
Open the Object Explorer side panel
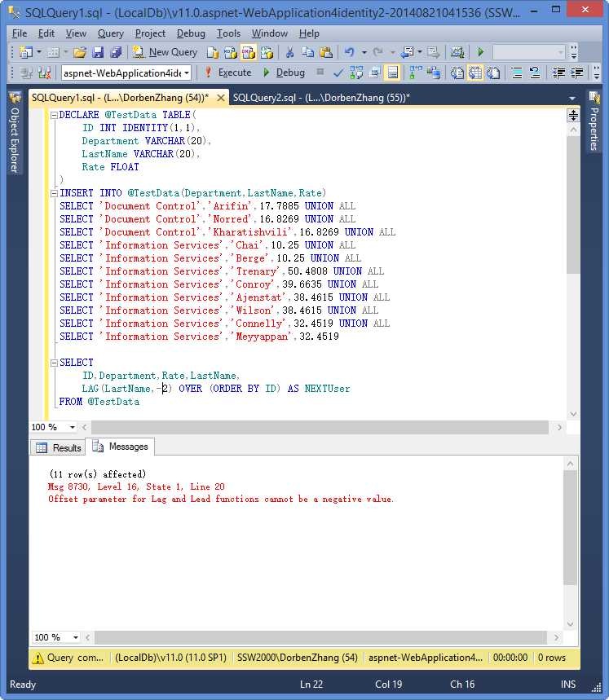click(x=15, y=132)
